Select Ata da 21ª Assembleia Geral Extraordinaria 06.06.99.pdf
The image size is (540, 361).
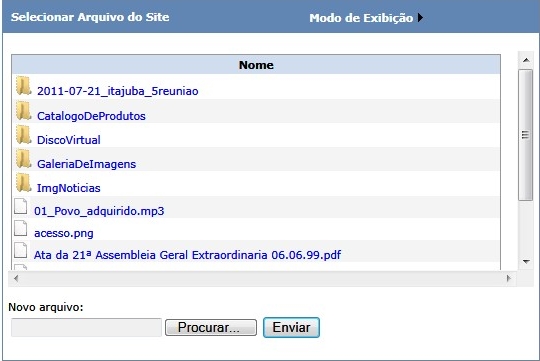click(187, 255)
